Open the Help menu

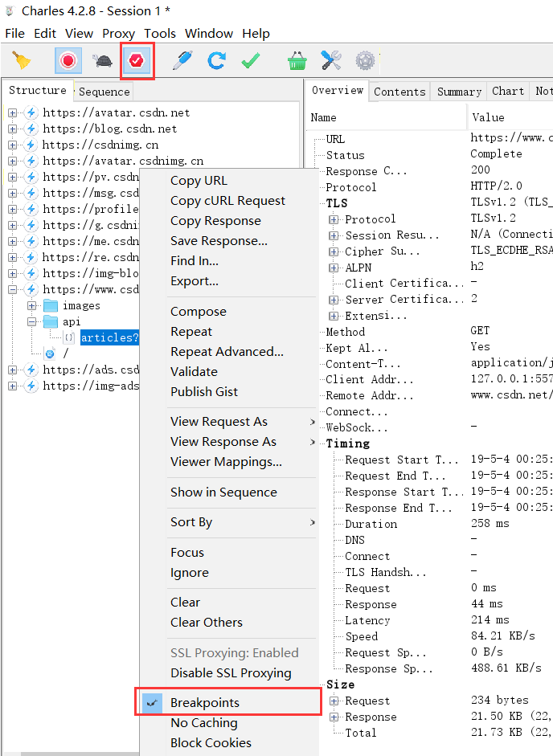coord(256,34)
